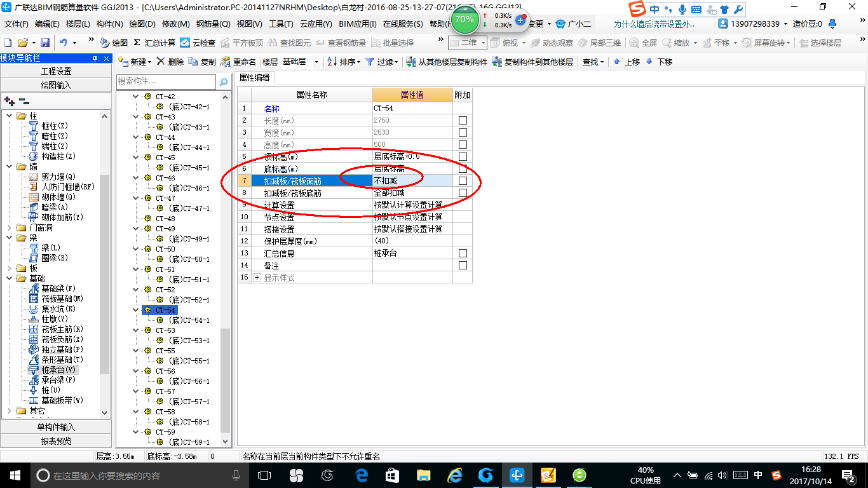
Task: Toggle 附加 checkbox for 高度 row
Action: (x=463, y=144)
